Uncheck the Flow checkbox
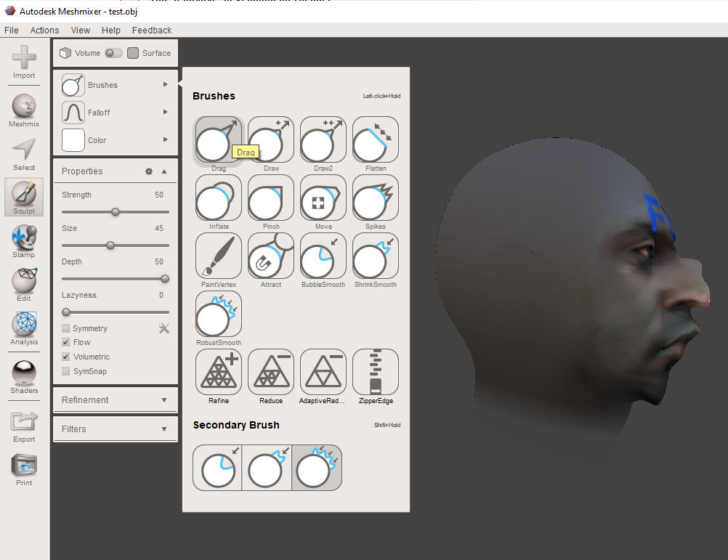 point(66,342)
